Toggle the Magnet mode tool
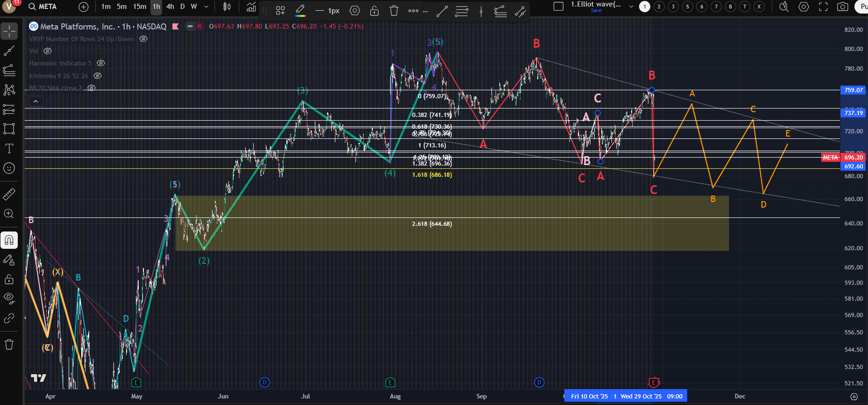The width and height of the screenshot is (868, 405). [x=9, y=240]
